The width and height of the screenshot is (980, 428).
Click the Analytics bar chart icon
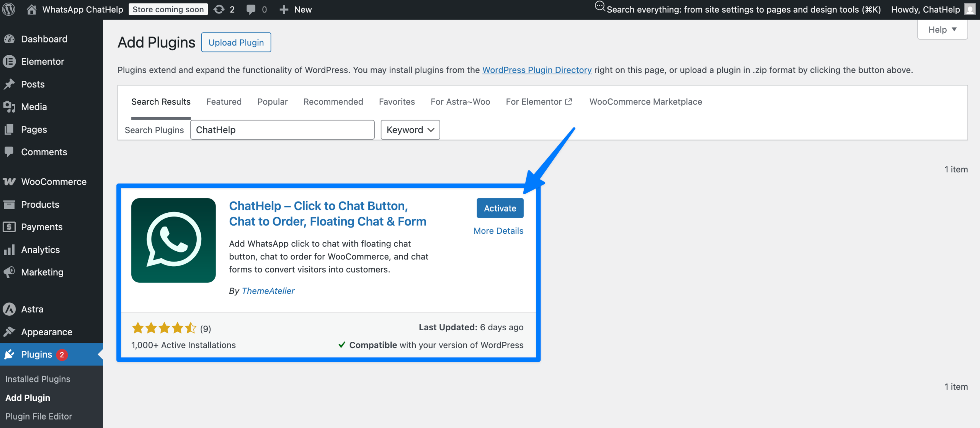click(9, 250)
